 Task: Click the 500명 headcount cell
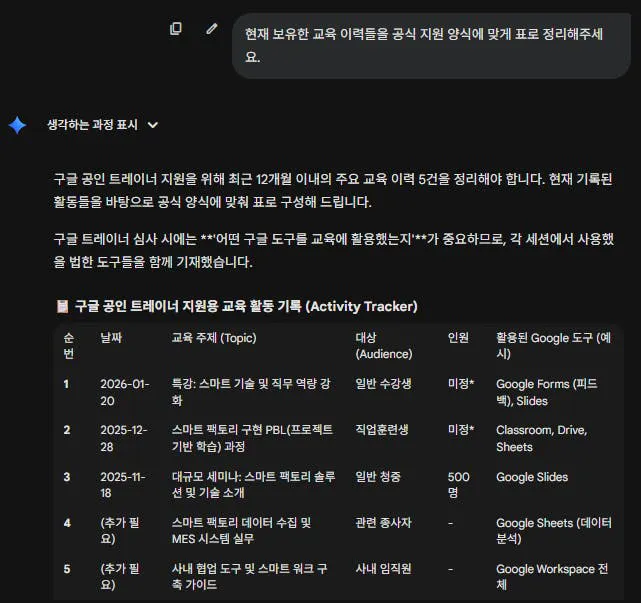[458, 485]
